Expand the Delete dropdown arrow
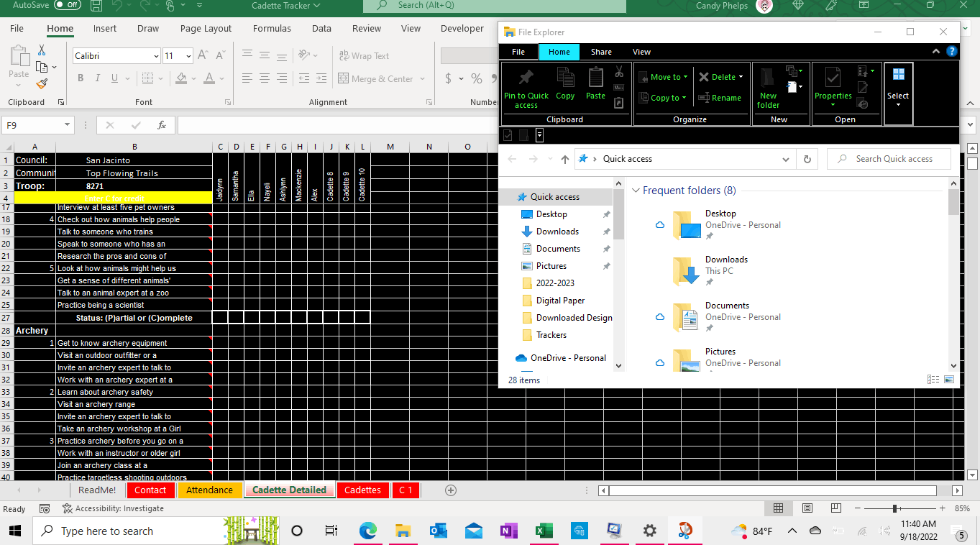This screenshot has height=545, width=980. 741,76
